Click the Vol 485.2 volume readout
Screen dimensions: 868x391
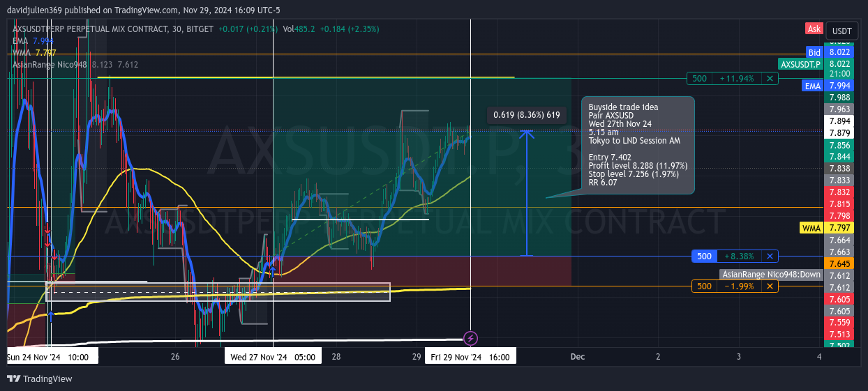(299, 29)
